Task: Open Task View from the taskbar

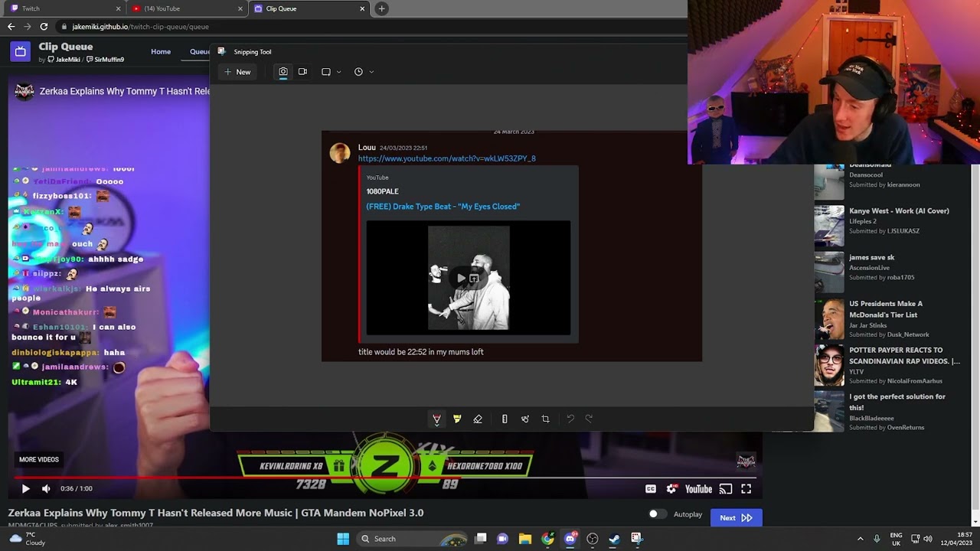Action: [481, 539]
